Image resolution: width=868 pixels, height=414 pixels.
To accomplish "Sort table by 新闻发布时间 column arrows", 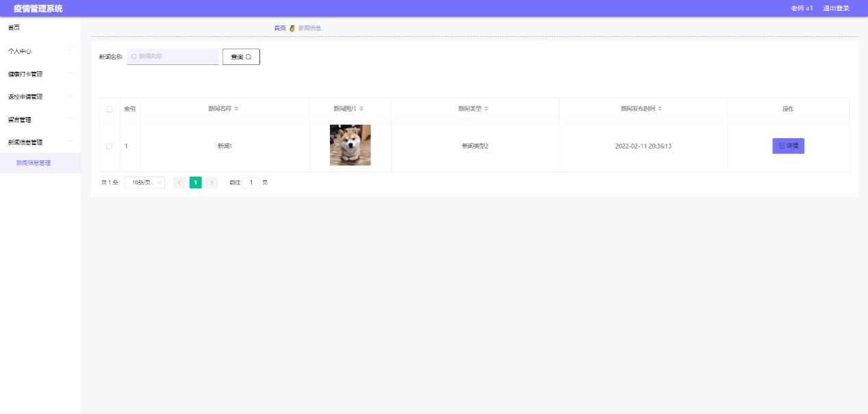I will pyautogui.click(x=660, y=109).
